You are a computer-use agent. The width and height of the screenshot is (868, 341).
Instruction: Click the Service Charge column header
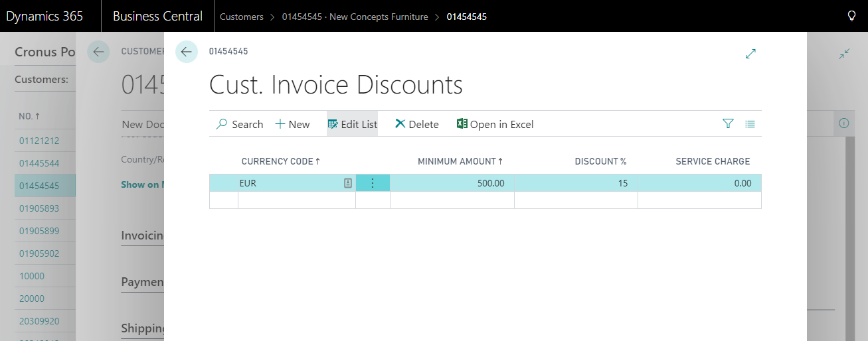(713, 161)
